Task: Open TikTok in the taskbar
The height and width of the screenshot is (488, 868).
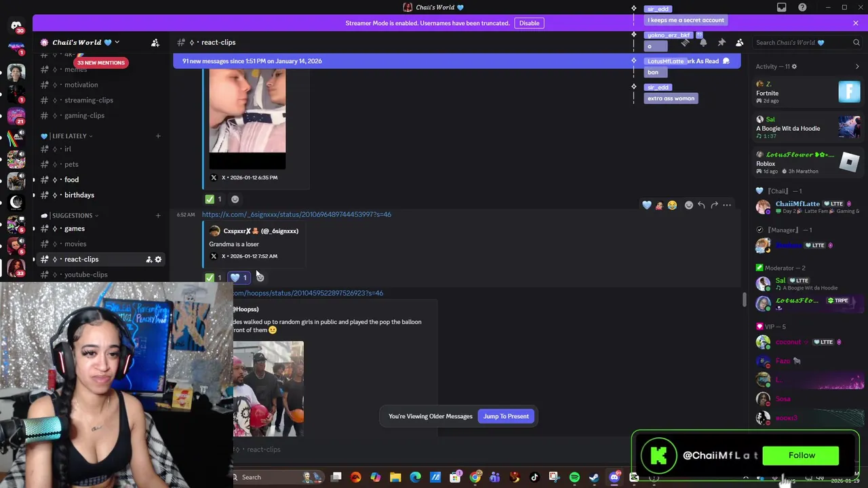Action: point(534,477)
